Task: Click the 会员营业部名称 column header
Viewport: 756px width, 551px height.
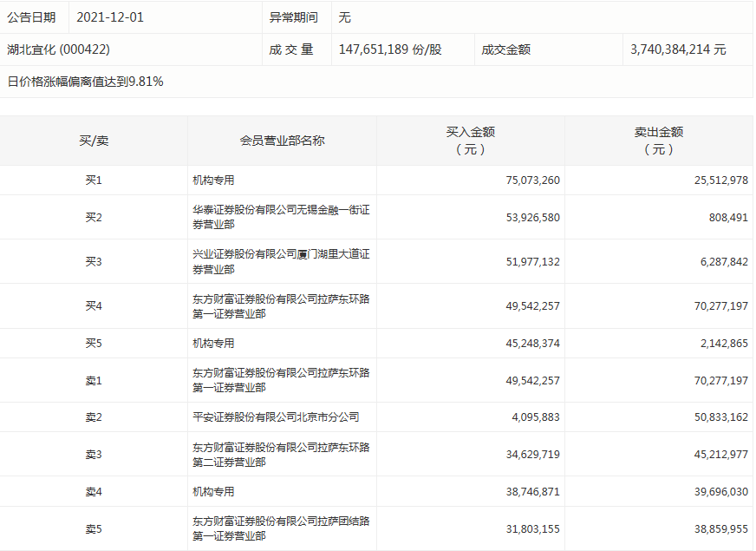Action: coord(282,141)
